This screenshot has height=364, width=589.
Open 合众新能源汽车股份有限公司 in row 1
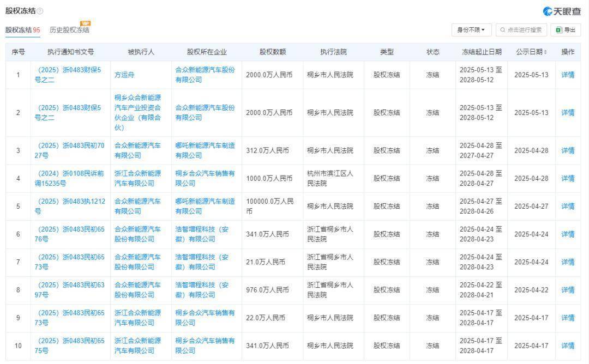[205, 75]
